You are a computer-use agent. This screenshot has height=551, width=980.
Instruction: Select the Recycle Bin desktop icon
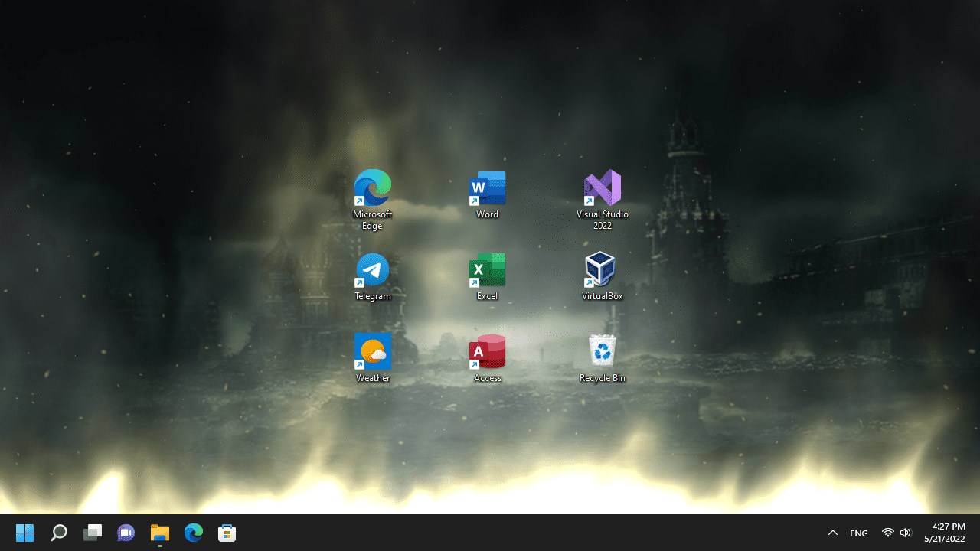(x=603, y=358)
